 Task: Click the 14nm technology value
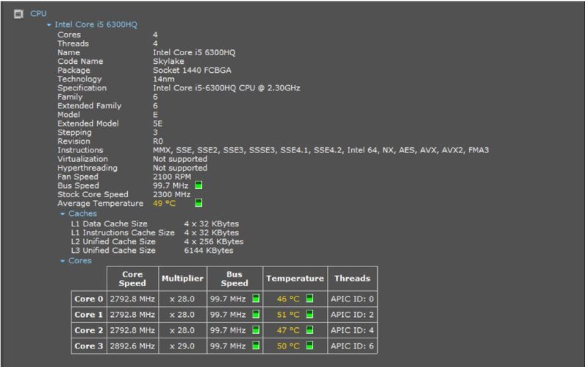(163, 79)
